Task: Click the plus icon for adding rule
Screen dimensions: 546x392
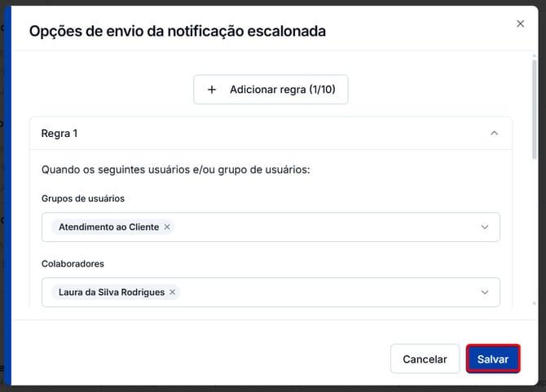Action: pos(212,90)
